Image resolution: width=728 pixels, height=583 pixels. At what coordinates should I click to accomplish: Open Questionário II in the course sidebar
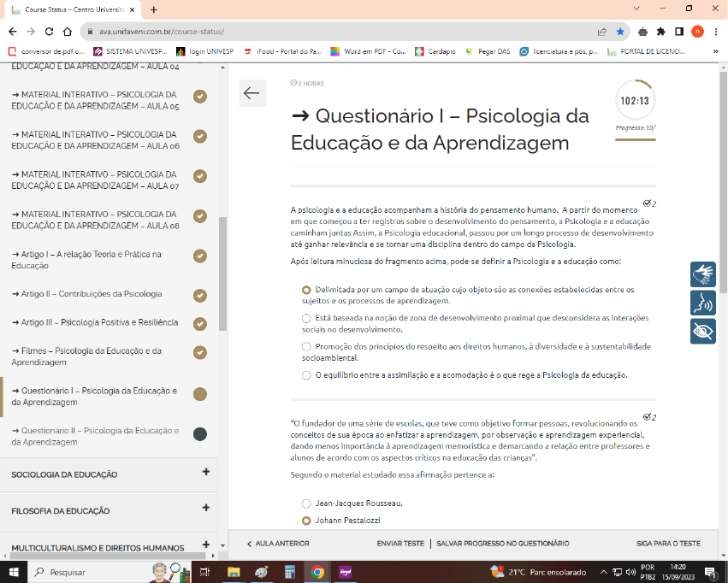click(95, 436)
